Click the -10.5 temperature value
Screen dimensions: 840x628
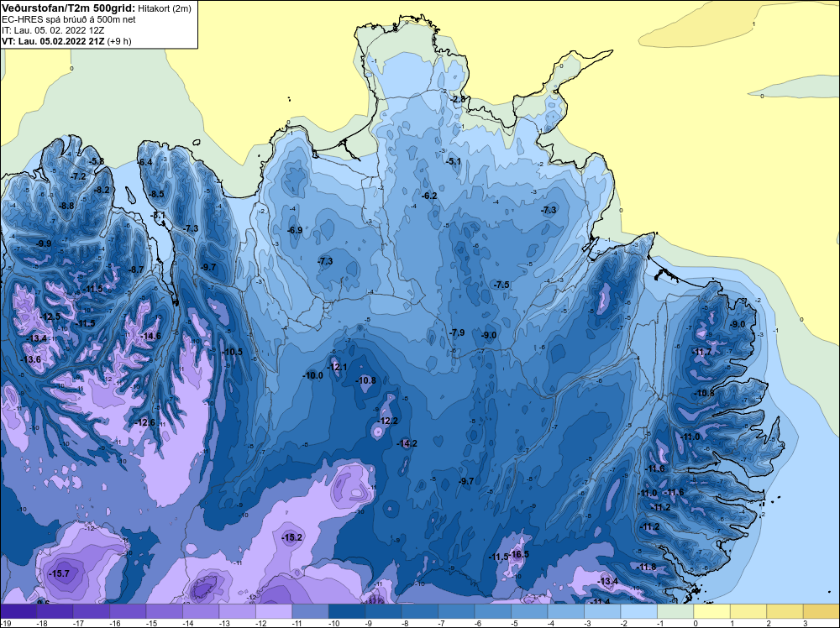pos(232,352)
